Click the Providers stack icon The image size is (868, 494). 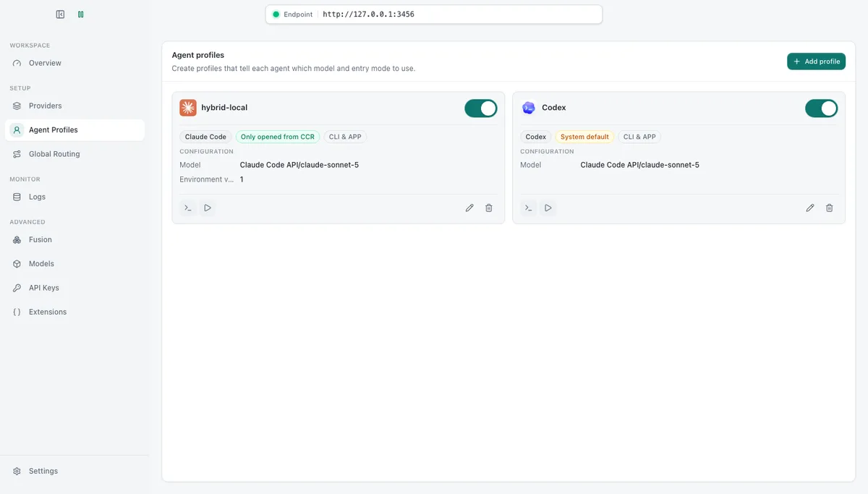click(x=17, y=106)
